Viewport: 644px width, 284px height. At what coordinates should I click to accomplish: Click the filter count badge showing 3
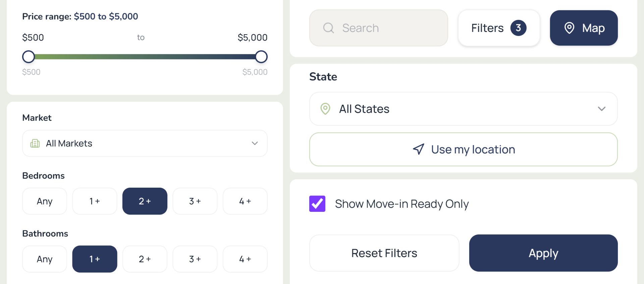pos(518,28)
